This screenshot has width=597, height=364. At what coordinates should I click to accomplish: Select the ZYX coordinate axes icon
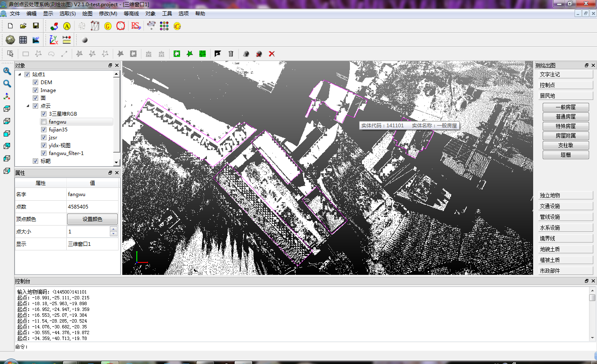click(53, 40)
